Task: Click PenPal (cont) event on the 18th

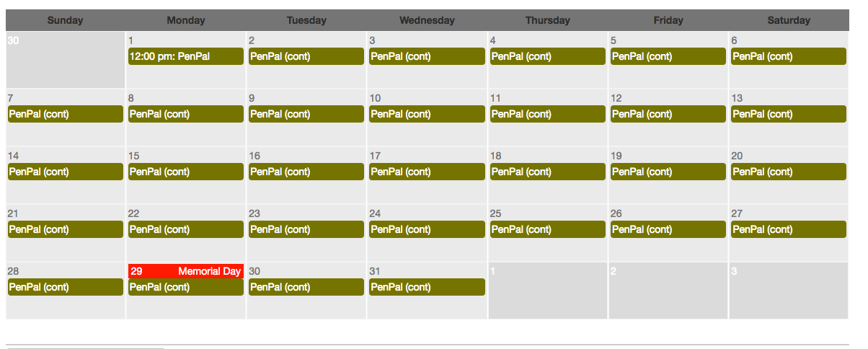Action: tap(547, 172)
